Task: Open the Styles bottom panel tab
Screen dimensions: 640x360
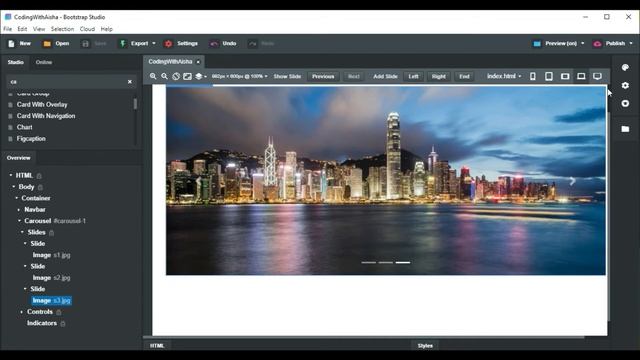Action: coord(425,346)
